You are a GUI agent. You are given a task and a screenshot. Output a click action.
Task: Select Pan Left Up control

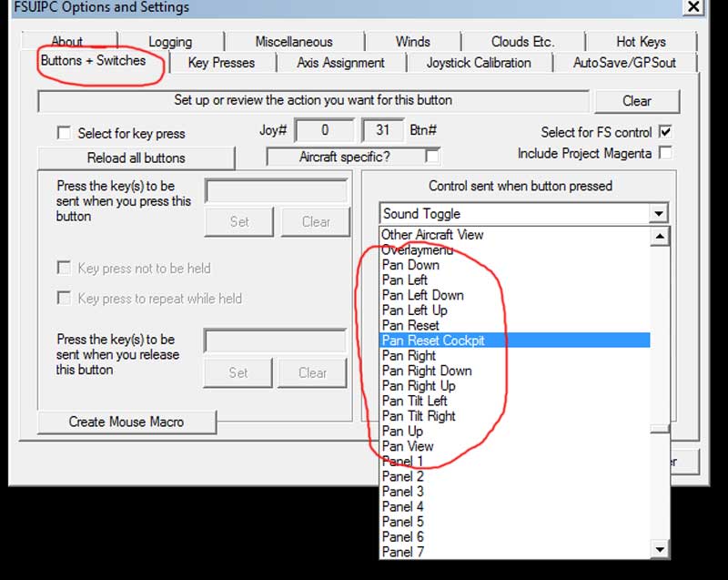(514, 310)
